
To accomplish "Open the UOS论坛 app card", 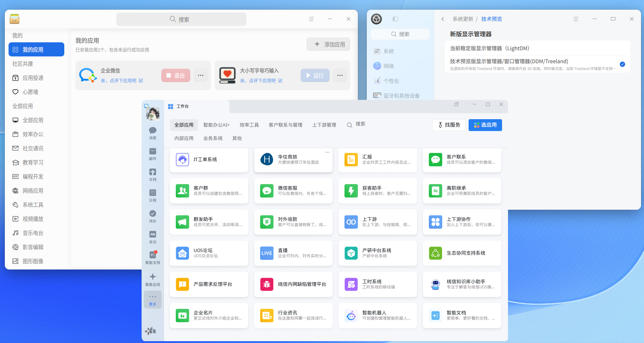I will point(209,253).
